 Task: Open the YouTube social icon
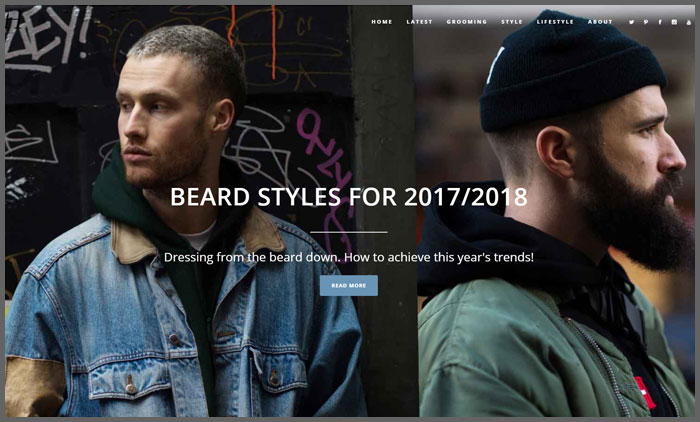click(688, 22)
